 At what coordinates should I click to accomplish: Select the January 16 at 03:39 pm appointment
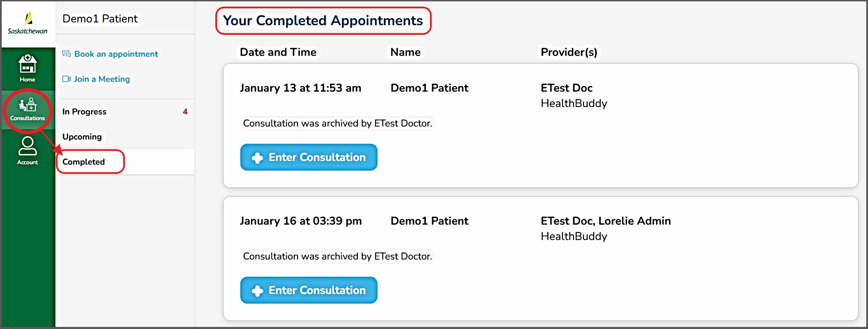(x=301, y=221)
